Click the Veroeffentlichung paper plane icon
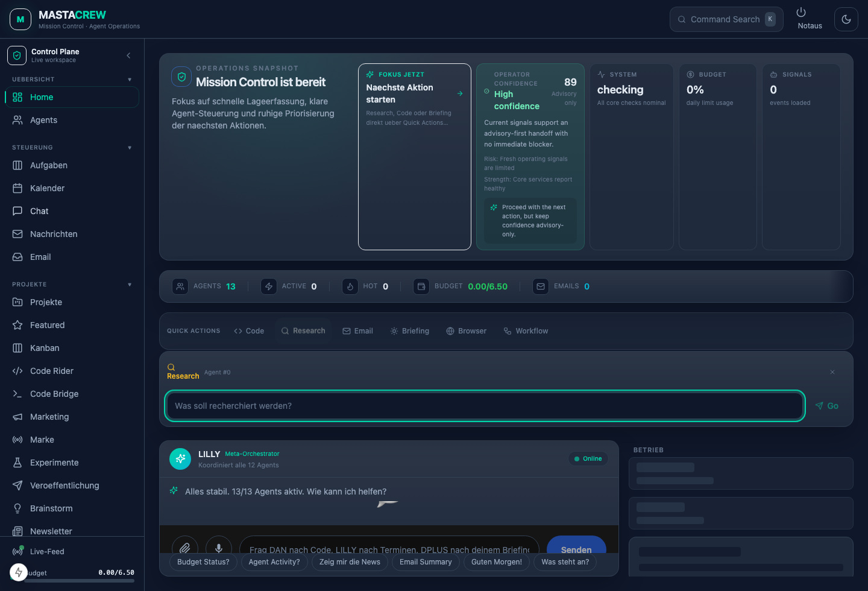The width and height of the screenshot is (868, 591). click(x=17, y=485)
